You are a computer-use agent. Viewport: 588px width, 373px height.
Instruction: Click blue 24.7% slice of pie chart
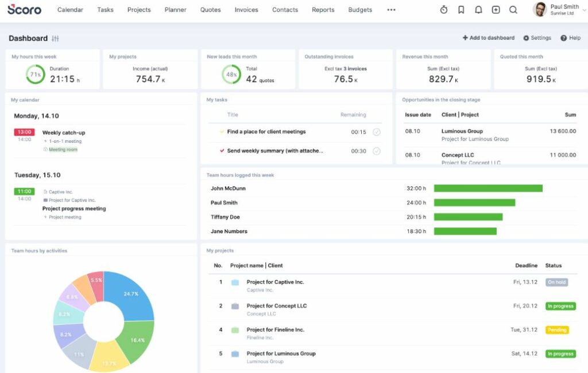(130, 294)
